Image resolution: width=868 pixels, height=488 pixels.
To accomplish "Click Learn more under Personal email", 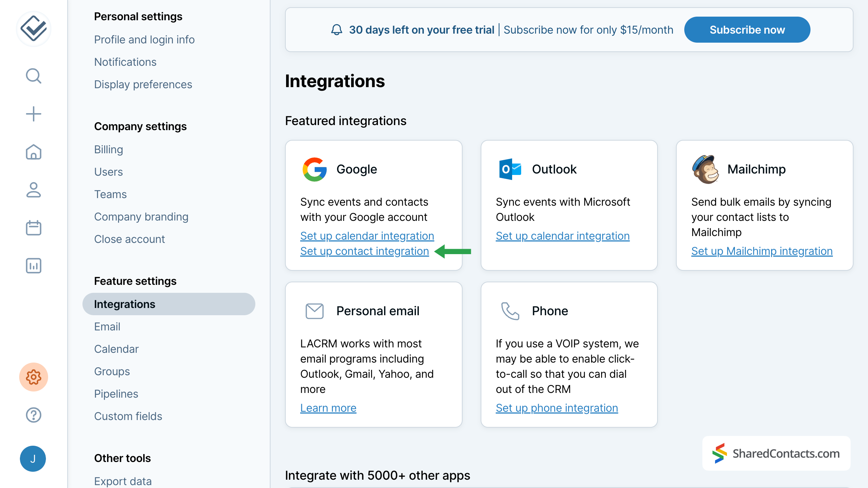I will [x=328, y=408].
